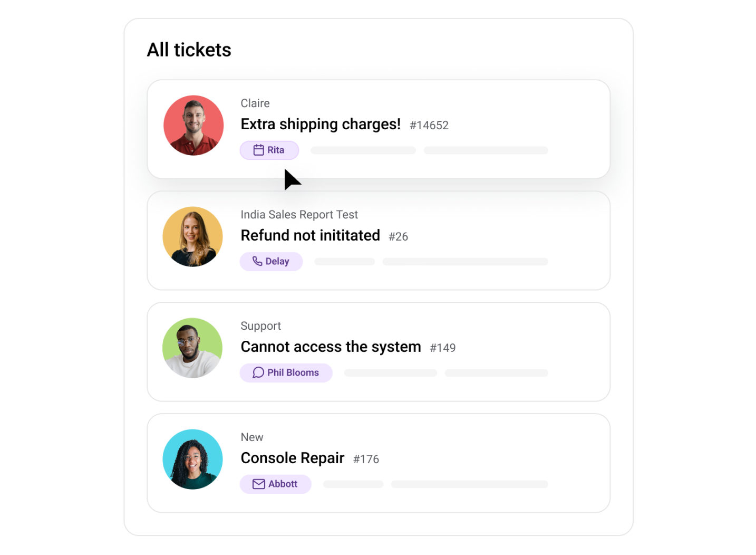Toggle the Delay tag on ticket #26
The height and width of the screenshot is (555, 756).
[271, 261]
